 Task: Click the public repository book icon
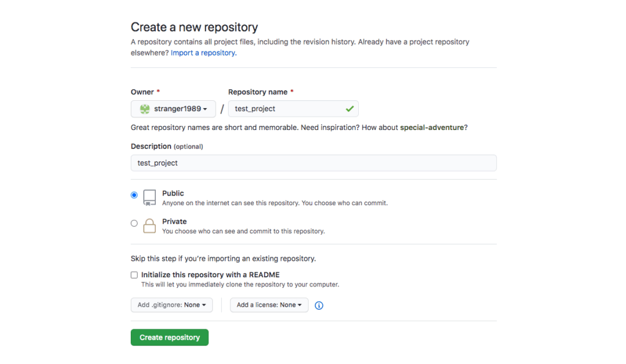149,197
